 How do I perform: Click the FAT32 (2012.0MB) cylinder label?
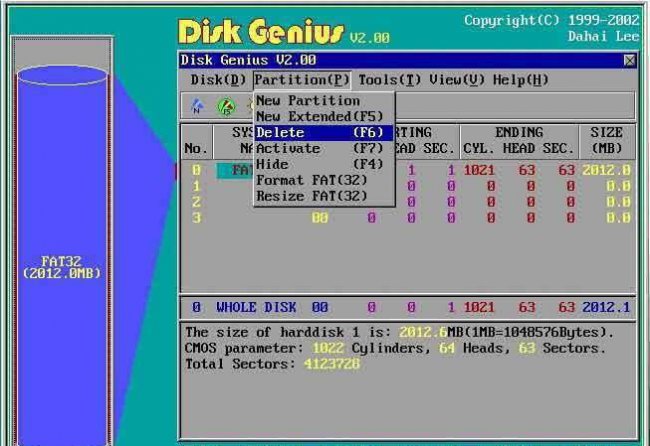pyautogui.click(x=62, y=267)
